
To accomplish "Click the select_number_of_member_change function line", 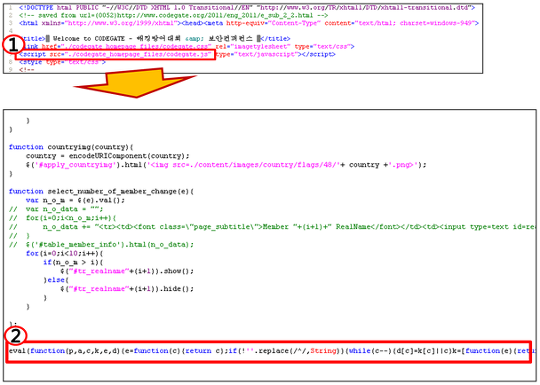I will coord(101,191).
